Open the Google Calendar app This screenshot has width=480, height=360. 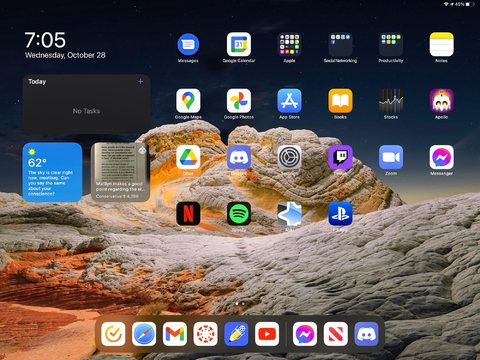click(x=239, y=44)
